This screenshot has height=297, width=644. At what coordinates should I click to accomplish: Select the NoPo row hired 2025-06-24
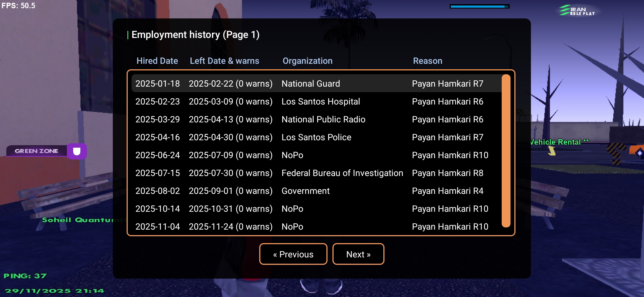pos(292,155)
